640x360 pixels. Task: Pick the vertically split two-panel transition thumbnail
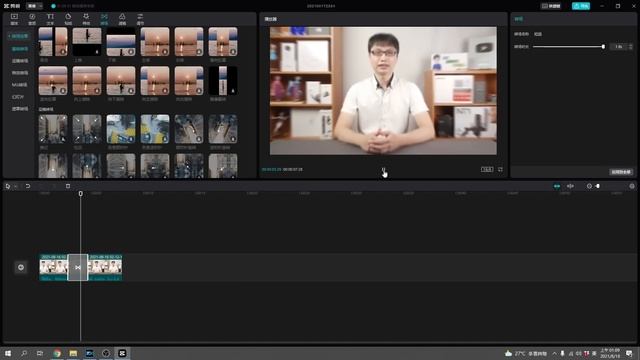[x=53, y=42]
